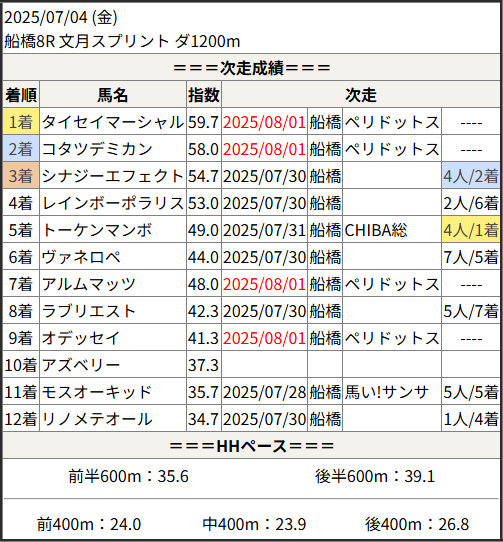Select the yellow 1着 rank cell
This screenshot has width=503, height=542.
tap(21, 122)
